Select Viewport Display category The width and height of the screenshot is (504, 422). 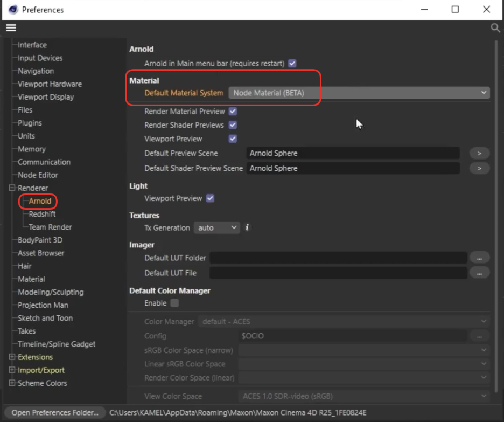pyautogui.click(x=46, y=97)
